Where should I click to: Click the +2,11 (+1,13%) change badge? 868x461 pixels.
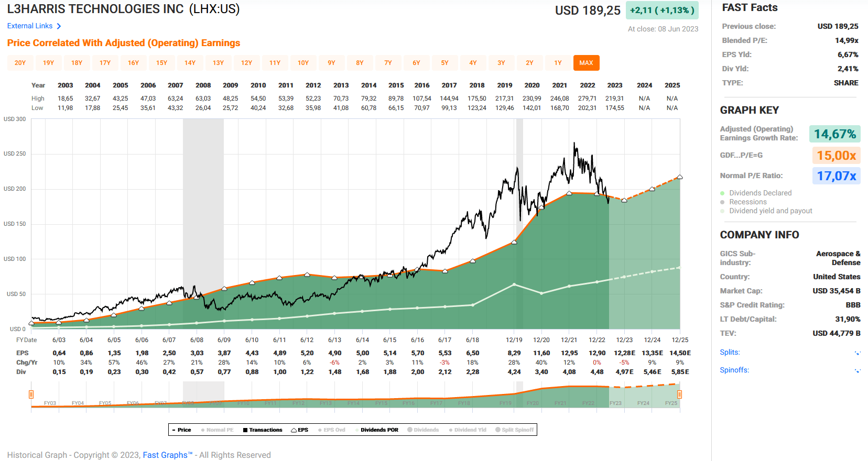pyautogui.click(x=662, y=10)
